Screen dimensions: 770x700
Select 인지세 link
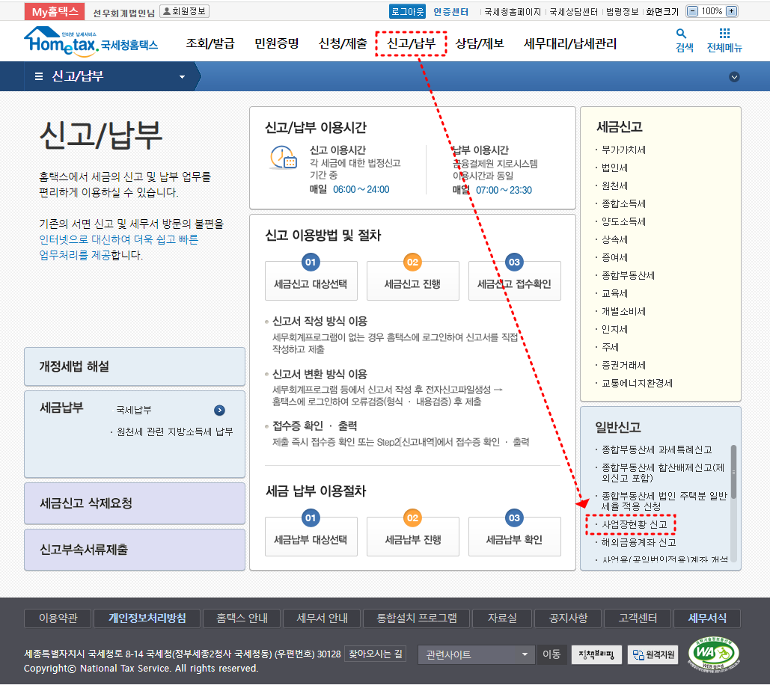(x=615, y=329)
